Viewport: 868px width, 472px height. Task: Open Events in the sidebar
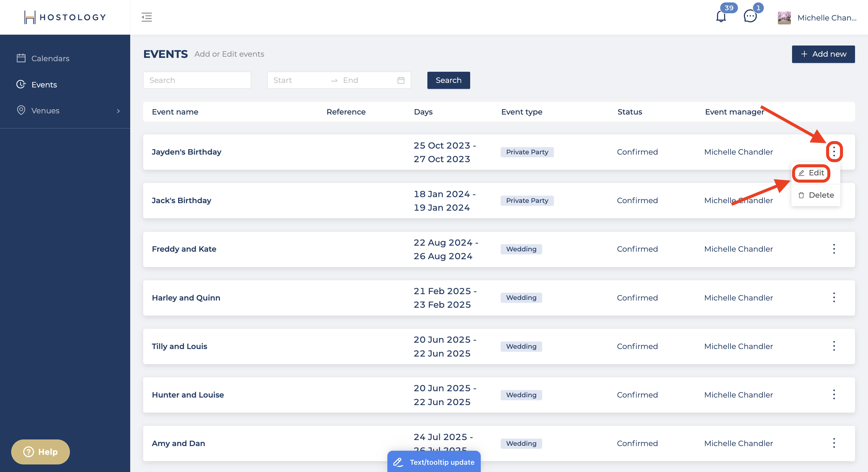click(65, 85)
